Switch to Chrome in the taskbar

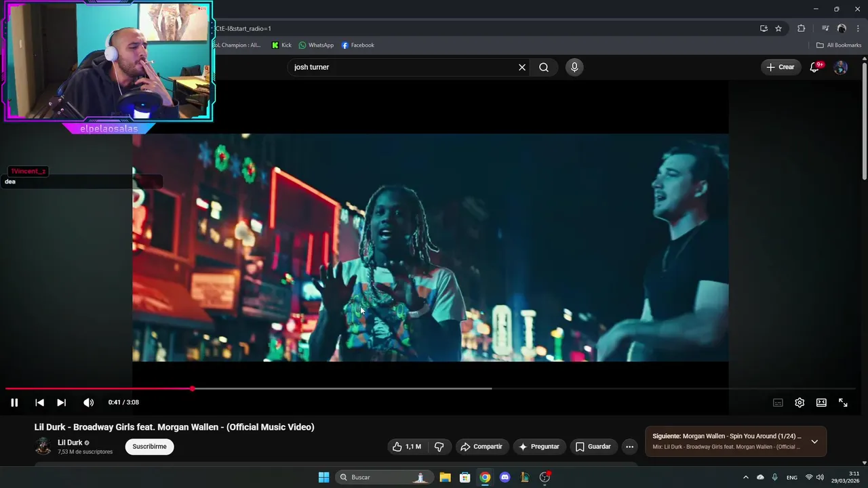485,477
